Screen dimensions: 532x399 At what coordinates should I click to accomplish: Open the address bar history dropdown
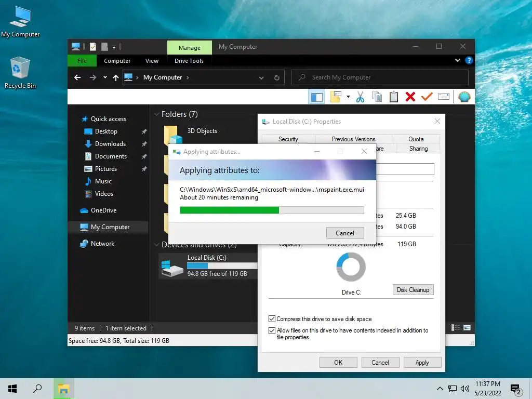tap(261, 78)
